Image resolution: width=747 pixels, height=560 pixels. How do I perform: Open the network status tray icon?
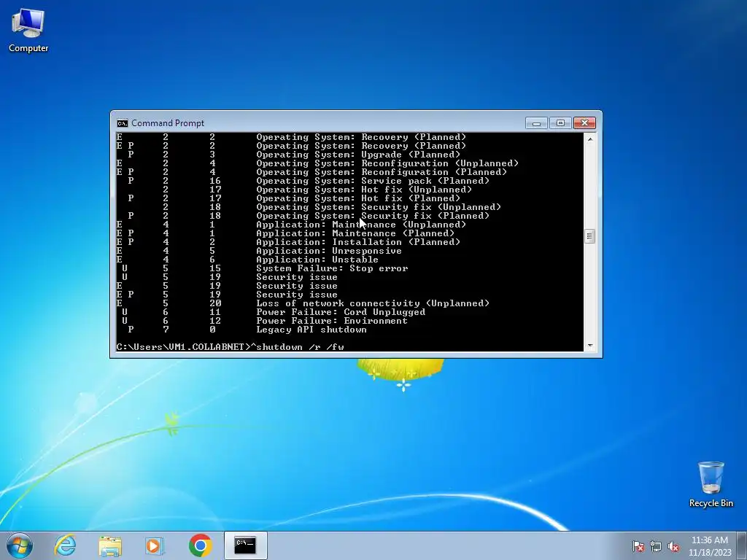pyautogui.click(x=656, y=546)
